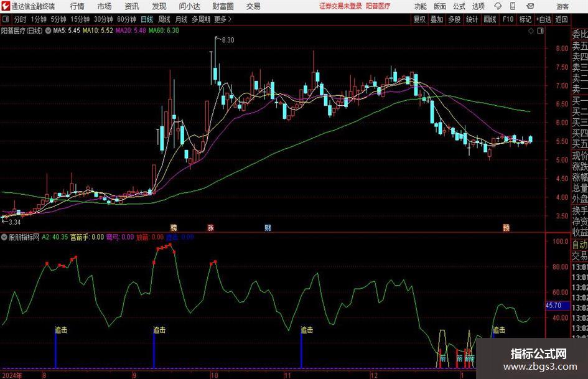This screenshot has height=379, width=588.
Task: Click the 财 event marker
Action: tap(268, 228)
